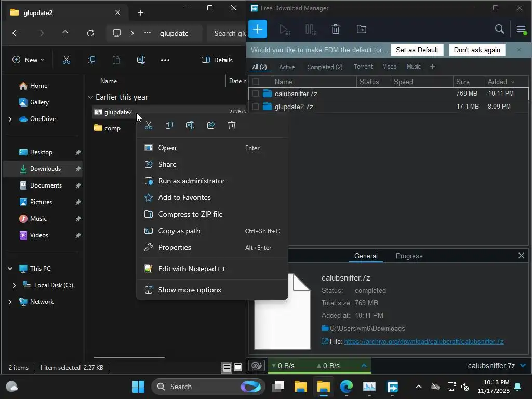The image size is (532, 399).
Task: Close the FDM download details panel
Action: tap(521, 256)
